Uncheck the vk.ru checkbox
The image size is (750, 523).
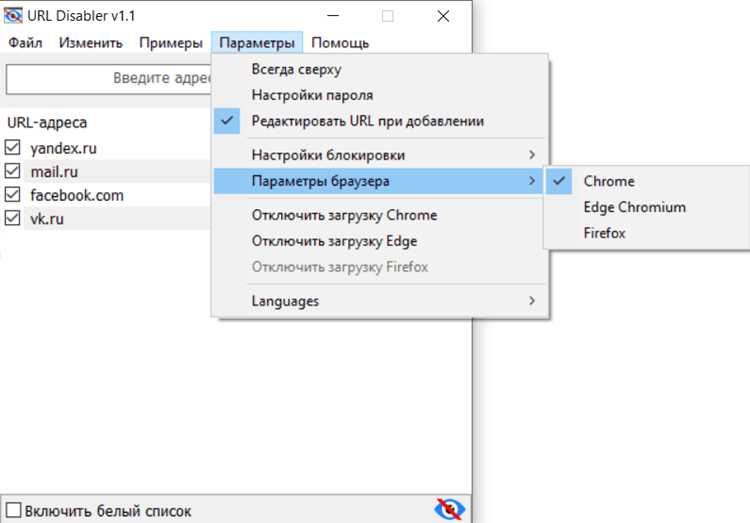pos(12,218)
